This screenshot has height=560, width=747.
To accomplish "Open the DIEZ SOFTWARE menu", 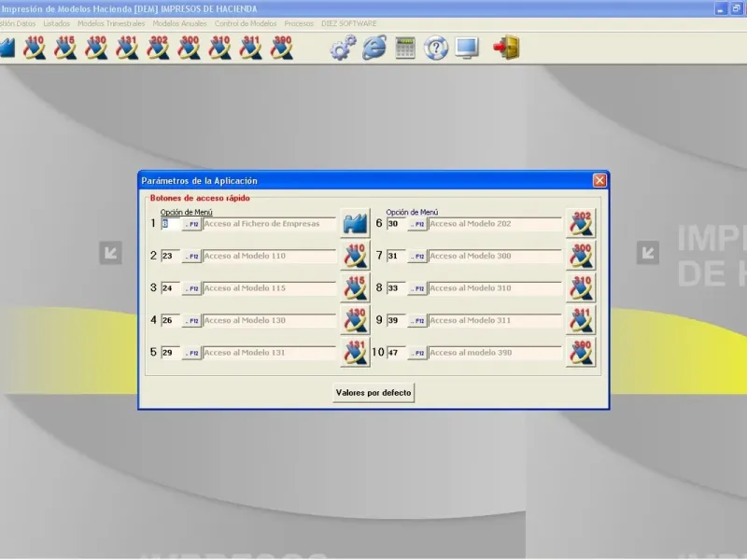I will click(x=348, y=23).
